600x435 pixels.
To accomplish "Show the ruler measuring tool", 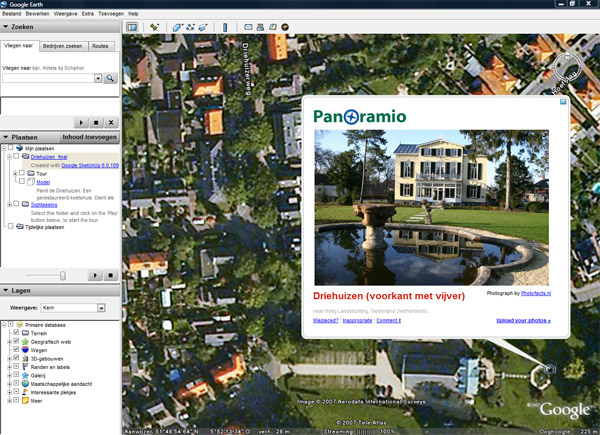I will click(x=225, y=27).
